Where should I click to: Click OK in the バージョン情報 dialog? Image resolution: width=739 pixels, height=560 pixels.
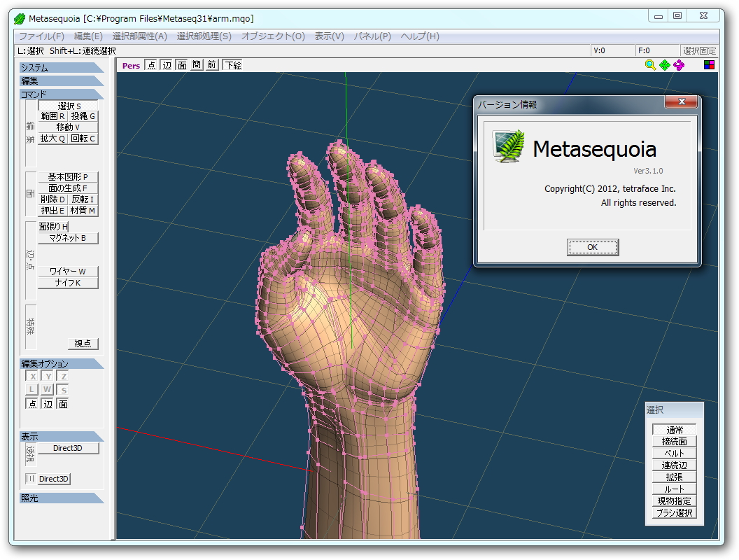pos(592,247)
